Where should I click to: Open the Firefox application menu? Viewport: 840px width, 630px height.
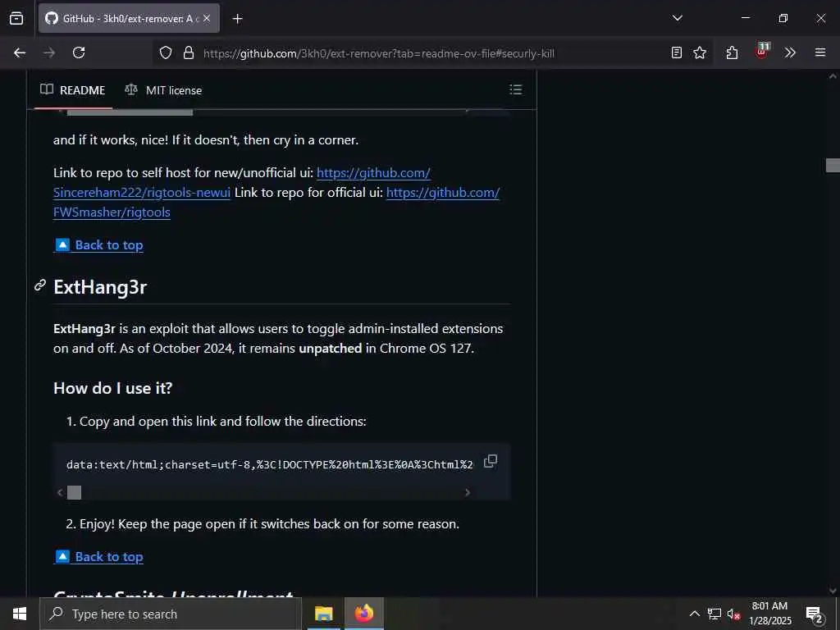(x=819, y=52)
